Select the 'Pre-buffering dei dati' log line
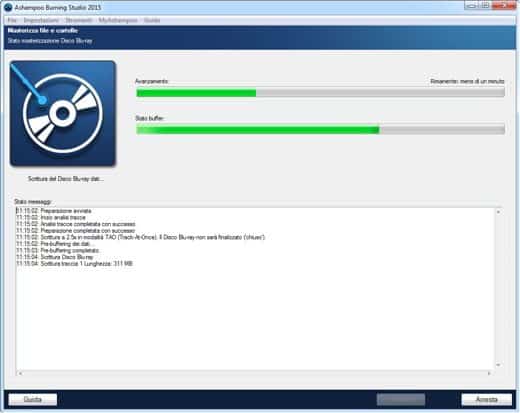 pyautogui.click(x=55, y=244)
